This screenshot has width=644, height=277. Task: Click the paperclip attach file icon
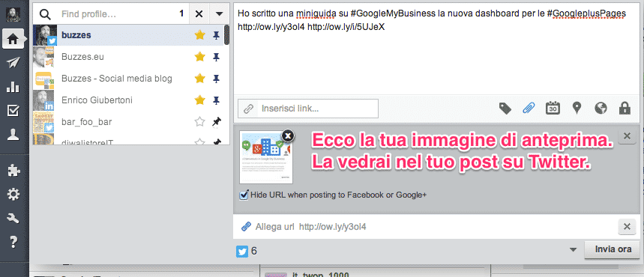click(x=529, y=109)
